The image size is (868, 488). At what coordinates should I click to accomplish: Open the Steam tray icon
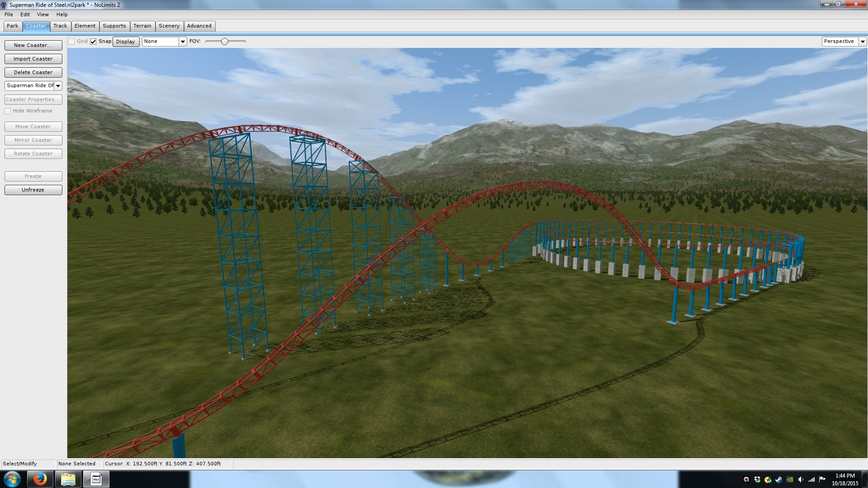778,479
